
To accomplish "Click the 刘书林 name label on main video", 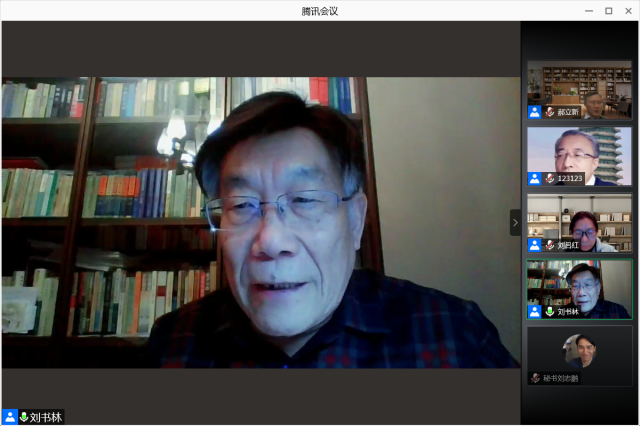I will 46,417.
